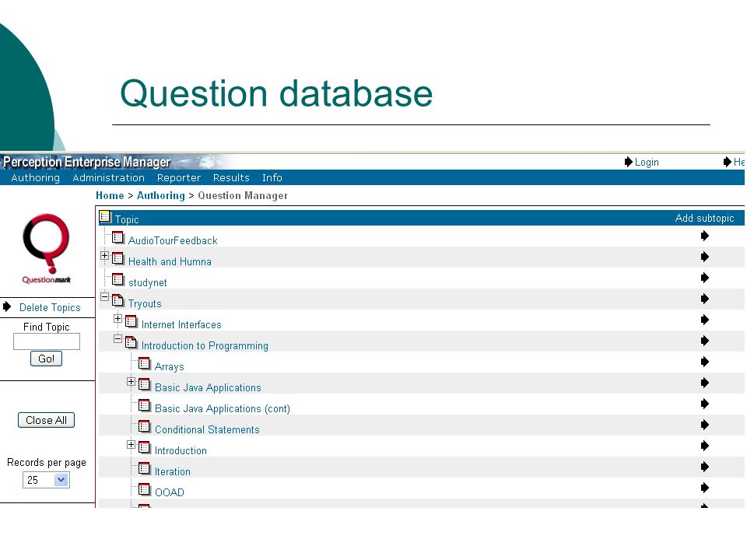Click the Go! button
Viewport: 747px width, 560px height.
coord(46,359)
